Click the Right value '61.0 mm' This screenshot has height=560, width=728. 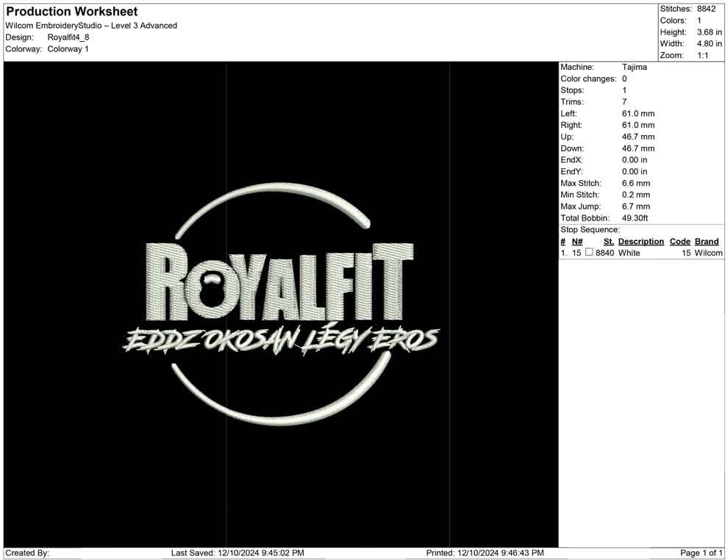pyautogui.click(x=638, y=125)
